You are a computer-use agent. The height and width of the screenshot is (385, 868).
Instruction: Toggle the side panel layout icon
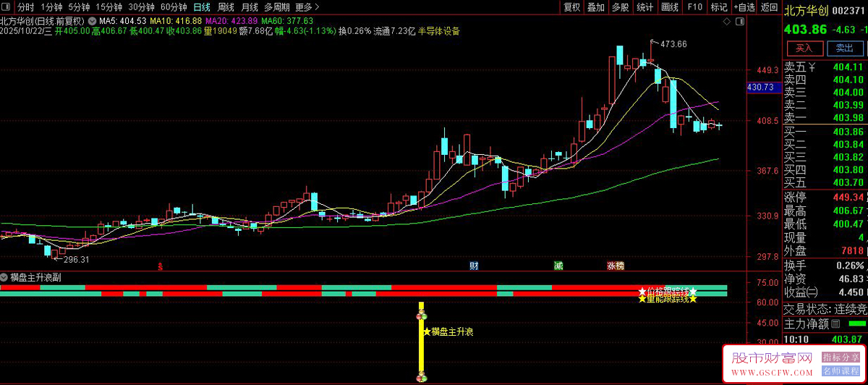click(741, 21)
